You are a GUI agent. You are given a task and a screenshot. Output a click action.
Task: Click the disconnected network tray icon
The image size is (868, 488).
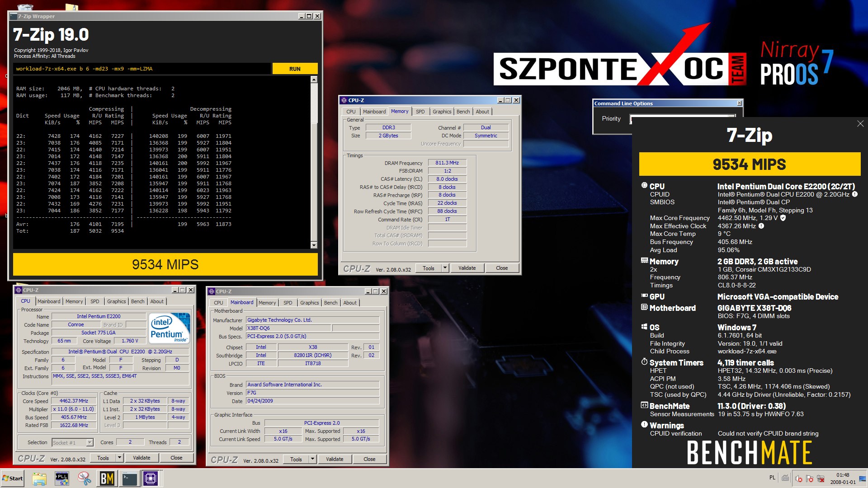point(821,479)
